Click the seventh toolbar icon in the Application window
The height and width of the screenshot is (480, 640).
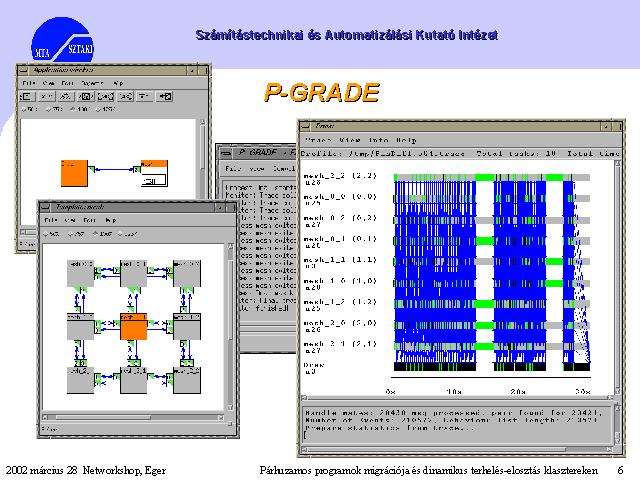144,96
